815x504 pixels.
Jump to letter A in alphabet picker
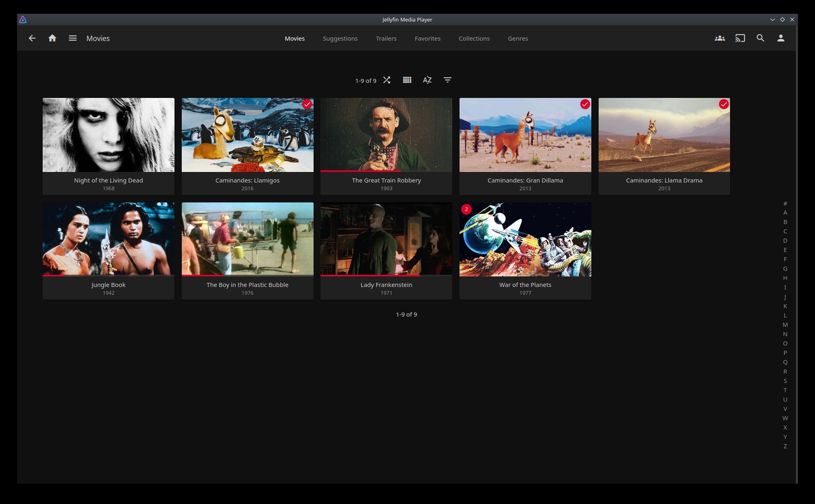785,213
